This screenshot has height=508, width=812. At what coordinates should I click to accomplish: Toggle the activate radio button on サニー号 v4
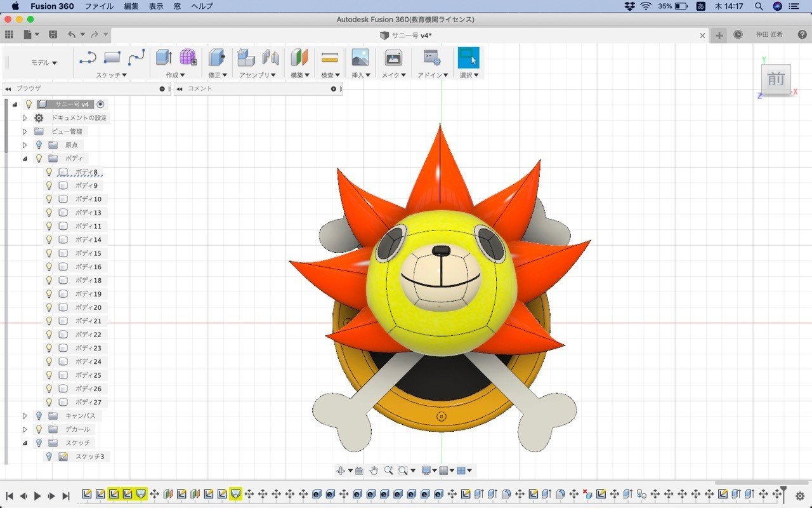(x=100, y=104)
